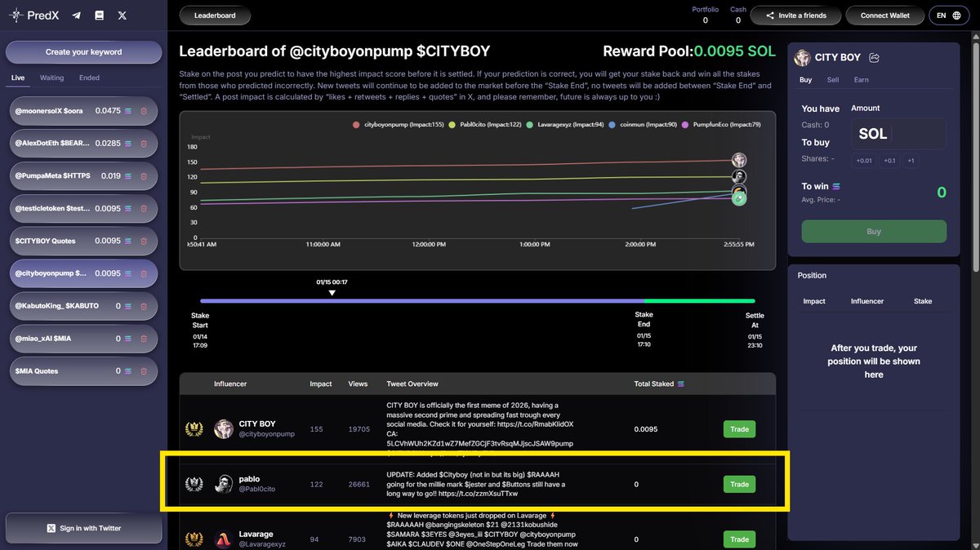Toggle cityboyonpump series in chart legend
The image size is (980, 550).
point(398,125)
